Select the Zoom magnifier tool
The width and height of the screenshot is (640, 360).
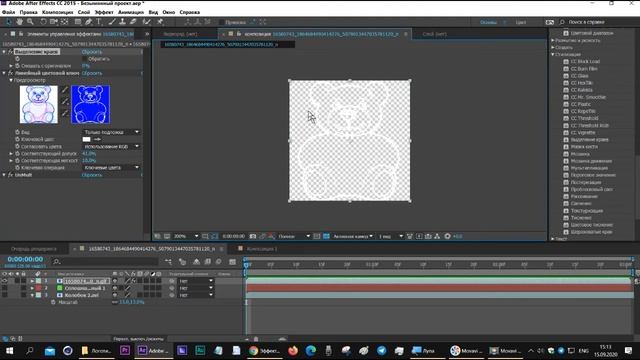[30, 22]
